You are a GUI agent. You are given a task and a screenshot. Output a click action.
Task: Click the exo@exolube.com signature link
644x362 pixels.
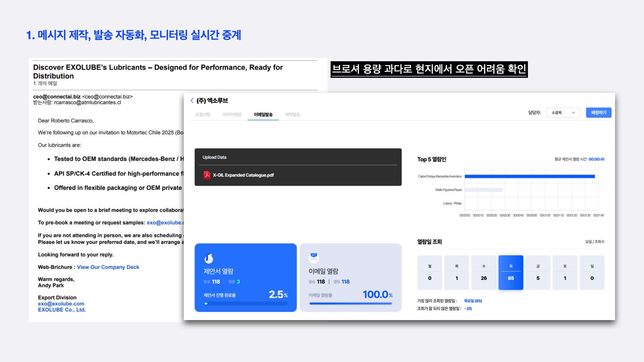pos(61,304)
